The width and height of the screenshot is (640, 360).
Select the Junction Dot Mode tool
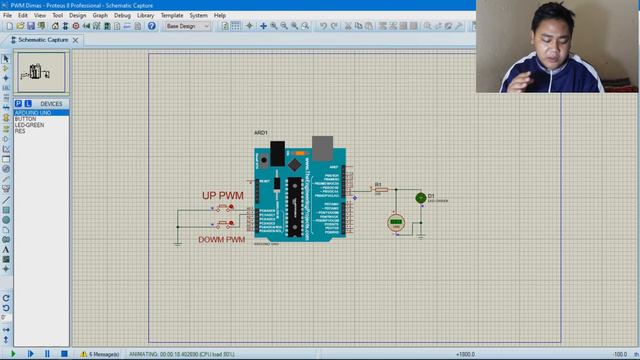point(6,78)
